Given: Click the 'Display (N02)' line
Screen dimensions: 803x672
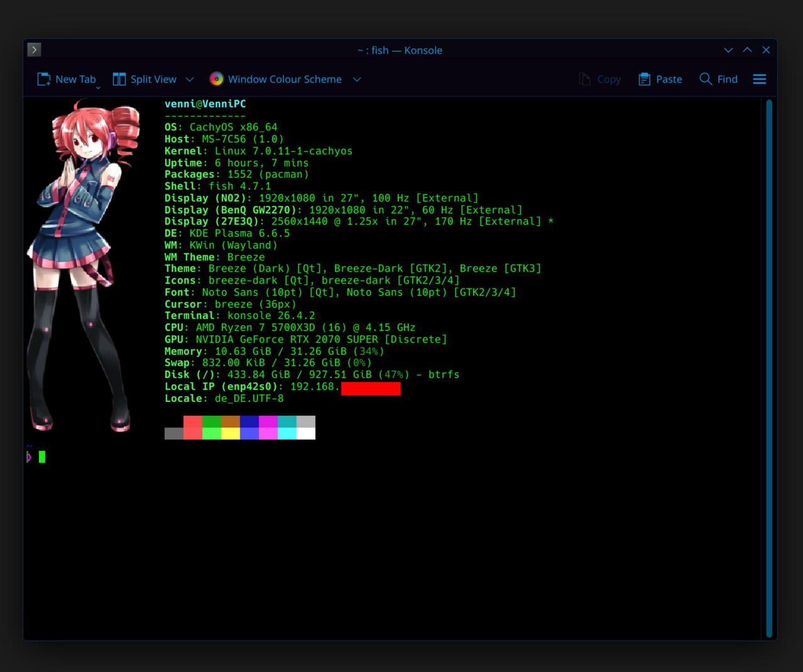Looking at the screenshot, I should point(322,198).
